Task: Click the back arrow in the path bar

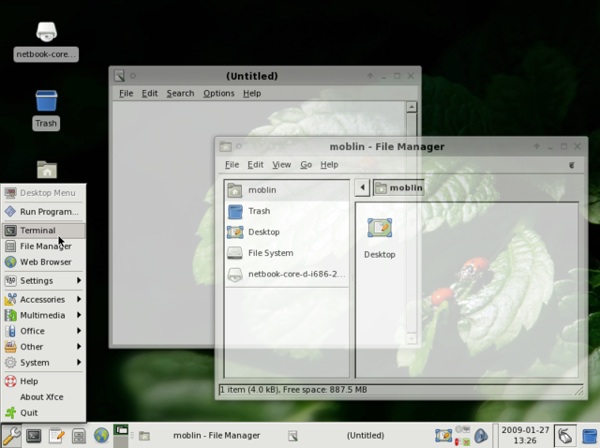Action: [361, 187]
